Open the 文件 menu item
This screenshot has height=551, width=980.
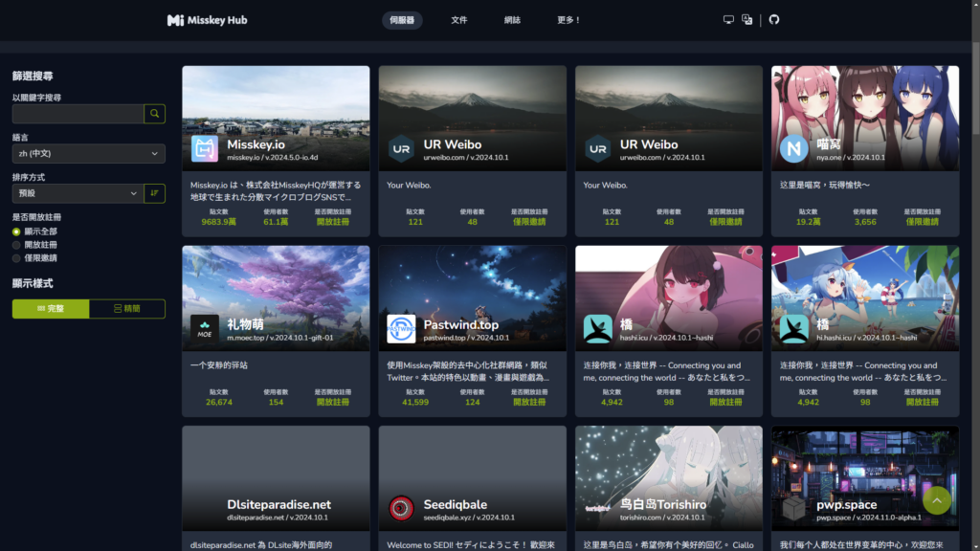[x=458, y=20]
